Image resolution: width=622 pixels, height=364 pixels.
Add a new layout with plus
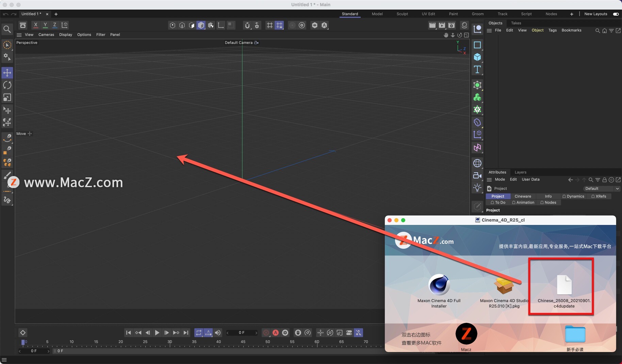coord(572,14)
